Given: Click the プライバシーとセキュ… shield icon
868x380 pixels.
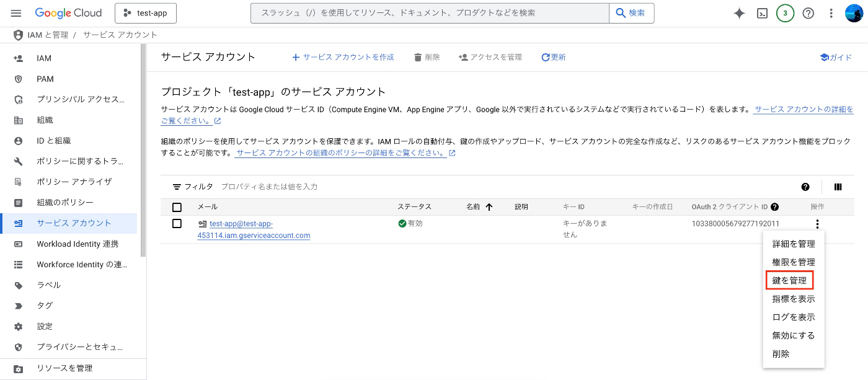Looking at the screenshot, I should pos(18,347).
